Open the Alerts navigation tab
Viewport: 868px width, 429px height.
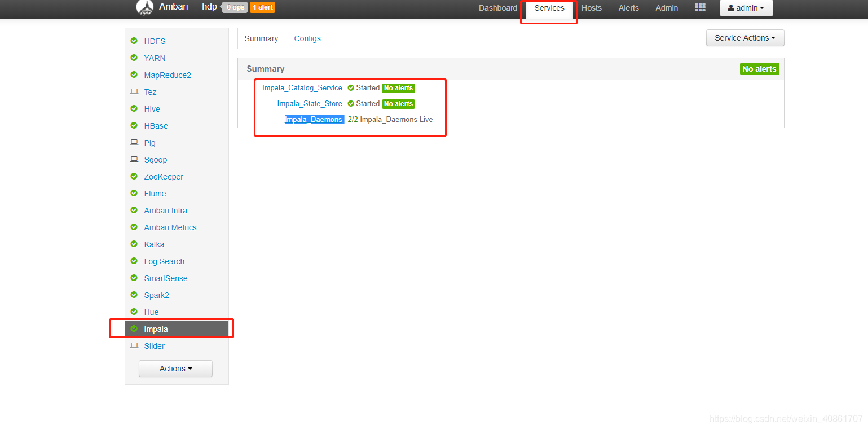tap(629, 8)
